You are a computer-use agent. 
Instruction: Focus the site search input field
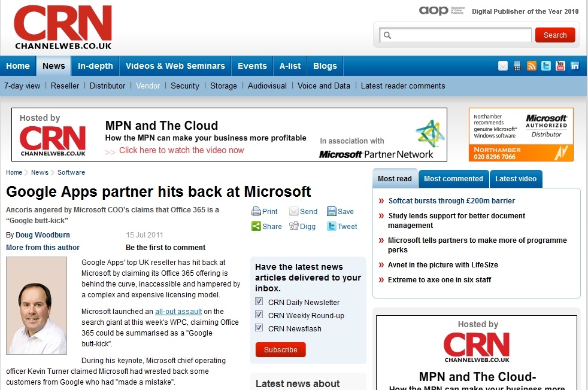455,35
